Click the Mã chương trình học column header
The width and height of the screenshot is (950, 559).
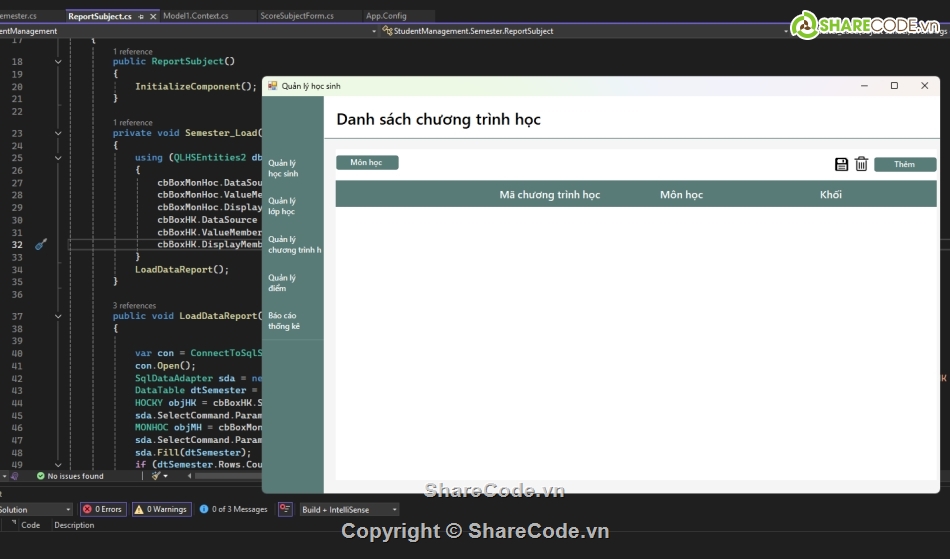549,194
